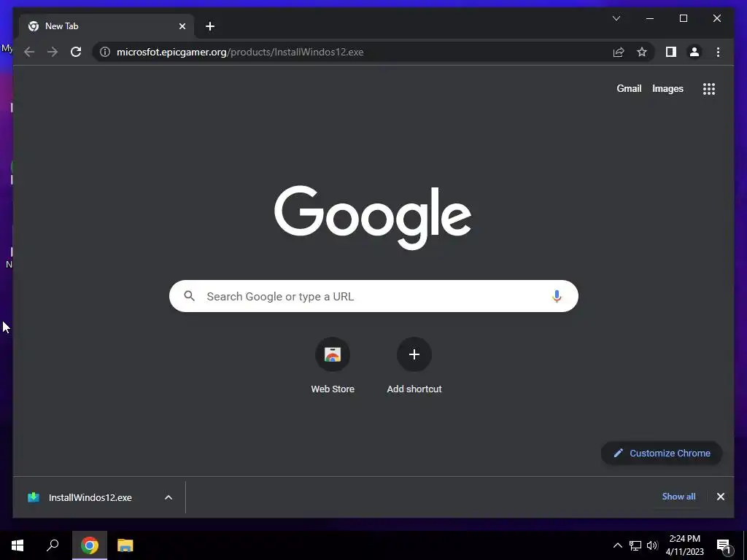Screen dimensions: 747x560
Task: Click the address bar URL
Action: tap(240, 52)
